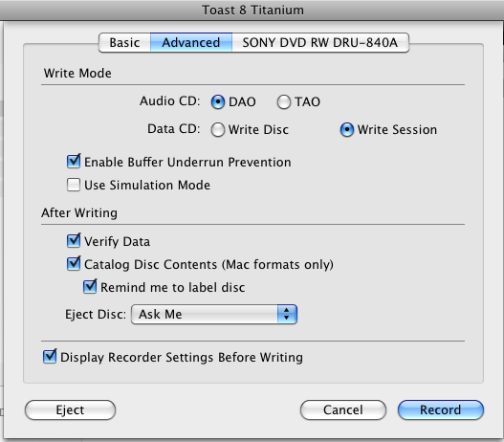Uncheck Verify Data option
This screenshot has height=442, width=504.
point(74,241)
